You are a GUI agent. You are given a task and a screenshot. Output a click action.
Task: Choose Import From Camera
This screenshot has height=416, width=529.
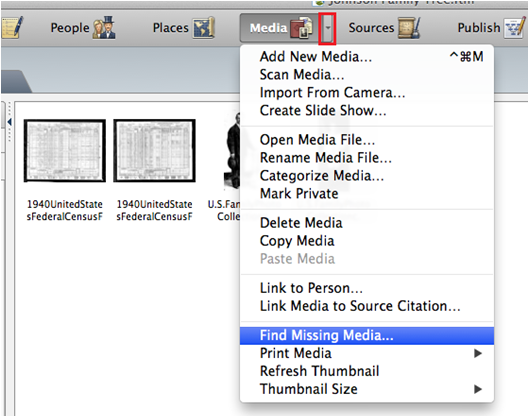coord(367,92)
